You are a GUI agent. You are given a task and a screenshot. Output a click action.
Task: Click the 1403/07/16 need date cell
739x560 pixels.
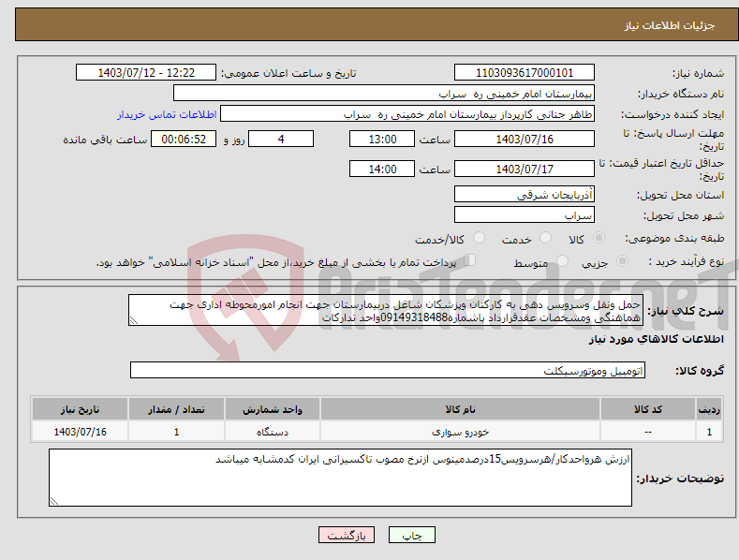pyautogui.click(x=81, y=432)
